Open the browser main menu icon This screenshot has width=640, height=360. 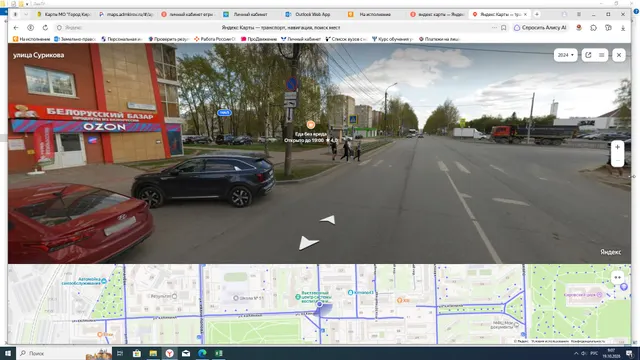coord(579,14)
